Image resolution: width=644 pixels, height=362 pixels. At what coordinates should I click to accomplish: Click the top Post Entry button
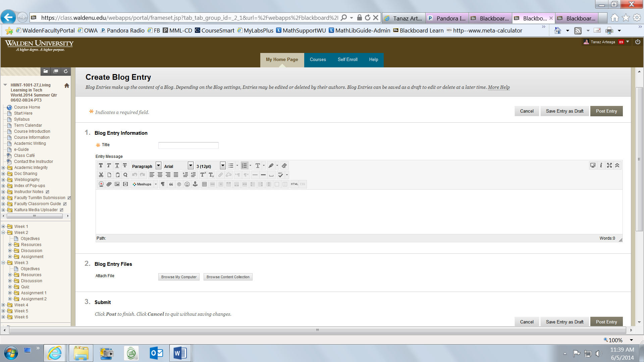pyautogui.click(x=606, y=111)
